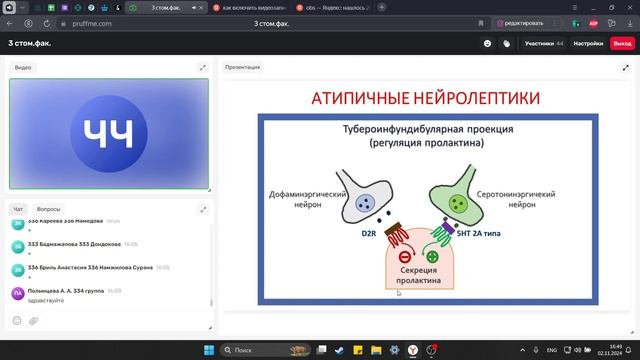Click the pruffme.com address bar
Image resolution: width=640 pixels, height=360 pixels.
point(271,24)
